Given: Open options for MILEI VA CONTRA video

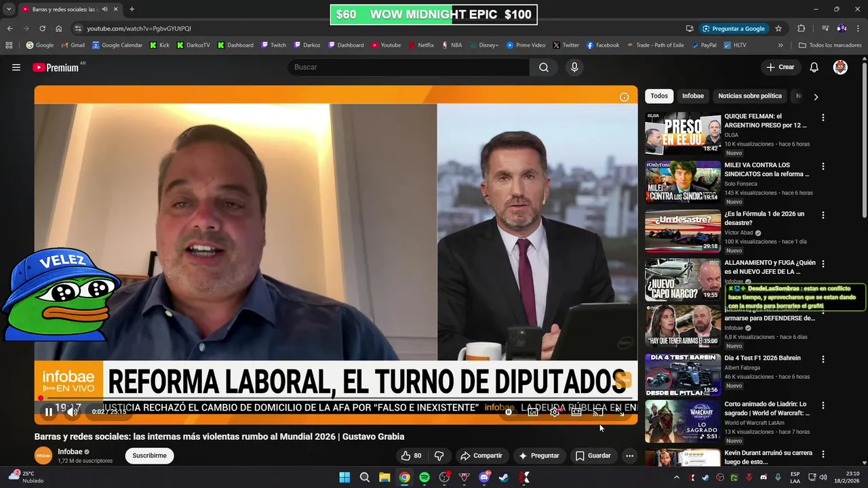Looking at the screenshot, I should (823, 166).
